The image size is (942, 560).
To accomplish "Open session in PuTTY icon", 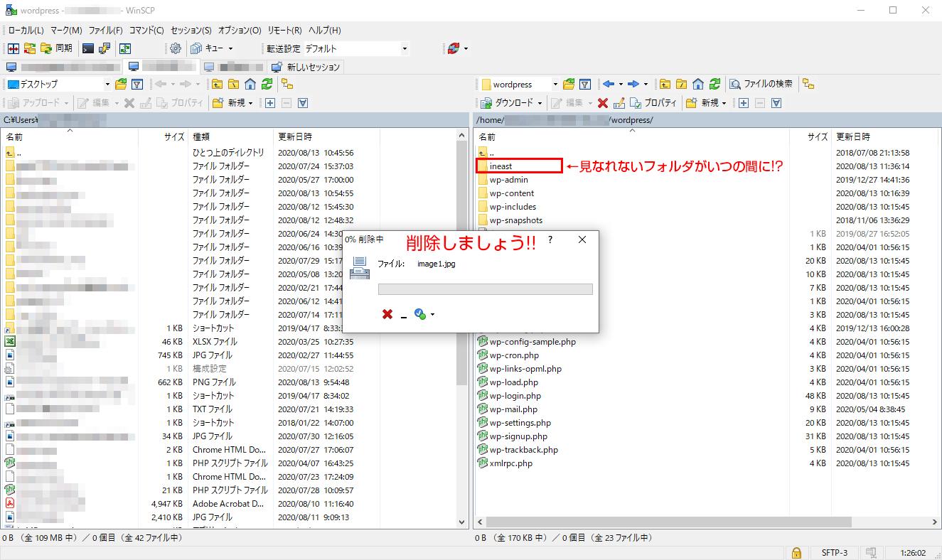I will click(105, 48).
